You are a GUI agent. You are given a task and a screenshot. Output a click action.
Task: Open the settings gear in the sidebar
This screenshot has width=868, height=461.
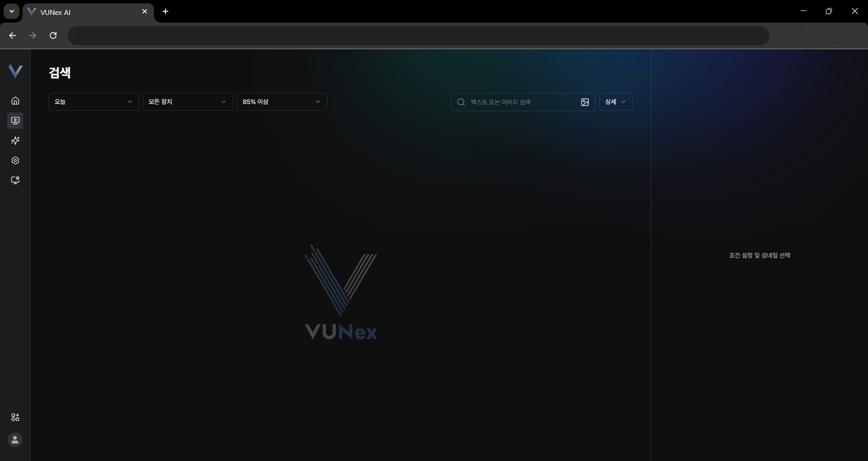pyautogui.click(x=15, y=161)
